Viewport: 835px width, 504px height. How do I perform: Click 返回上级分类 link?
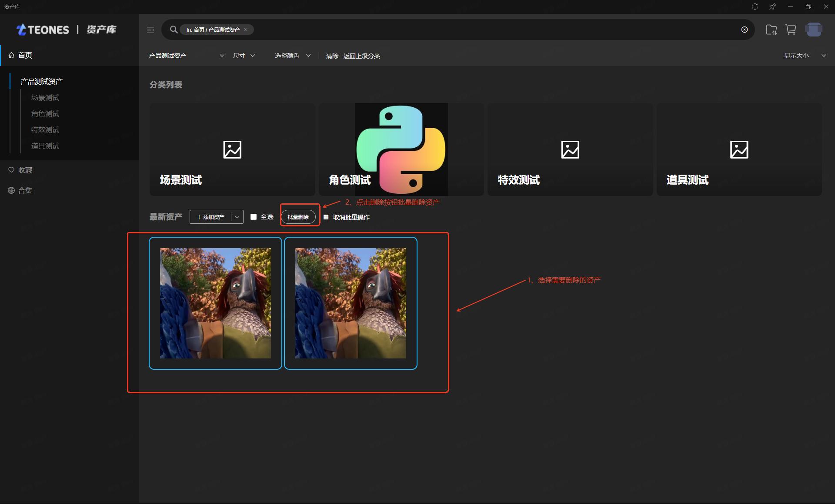(361, 56)
